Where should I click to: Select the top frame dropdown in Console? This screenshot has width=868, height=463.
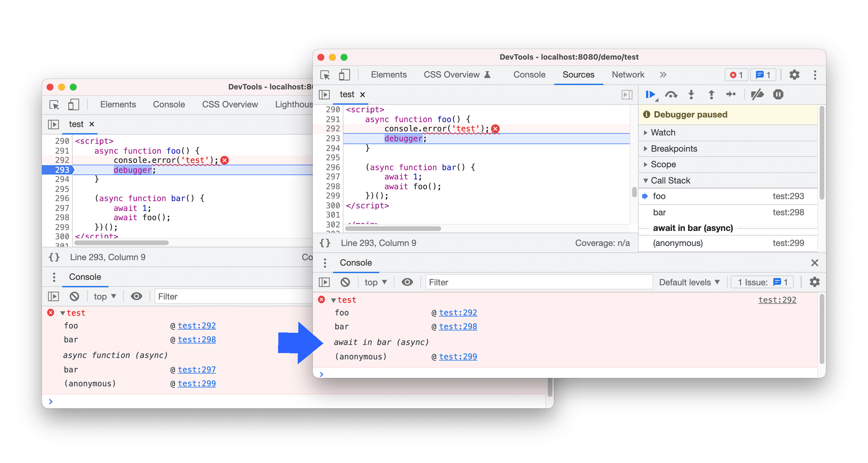coord(372,282)
